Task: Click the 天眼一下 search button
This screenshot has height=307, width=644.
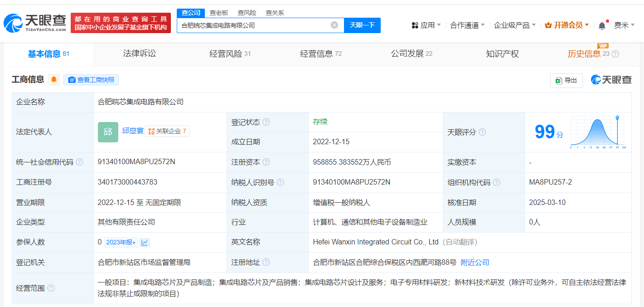Action: pyautogui.click(x=362, y=25)
